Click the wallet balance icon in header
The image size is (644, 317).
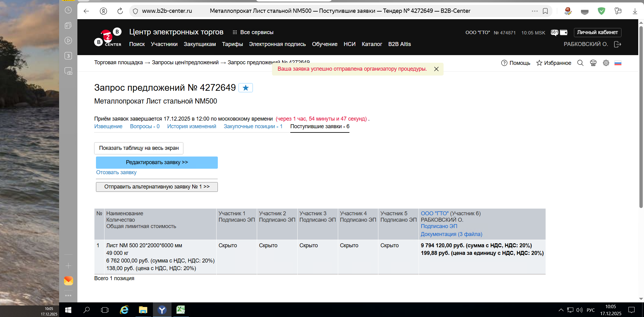pos(564,32)
